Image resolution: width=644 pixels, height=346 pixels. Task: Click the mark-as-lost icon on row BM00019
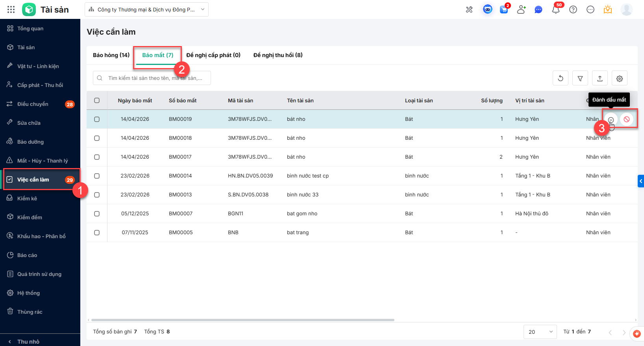tap(611, 119)
